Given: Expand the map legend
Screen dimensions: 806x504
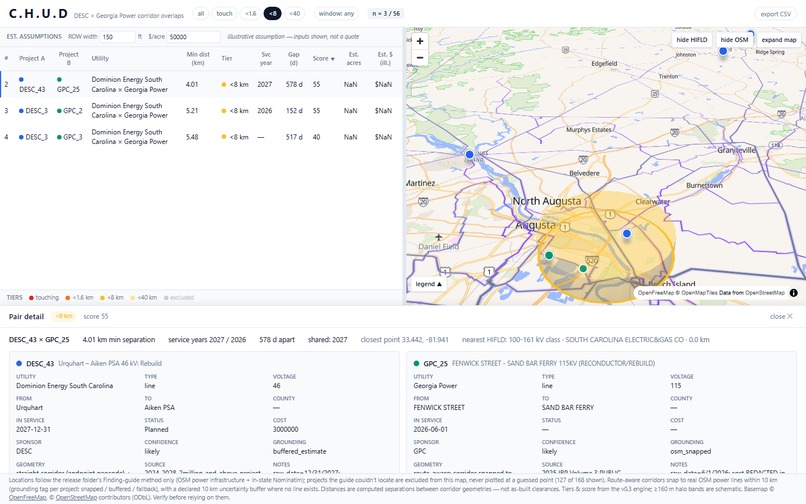Looking at the screenshot, I should click(428, 284).
